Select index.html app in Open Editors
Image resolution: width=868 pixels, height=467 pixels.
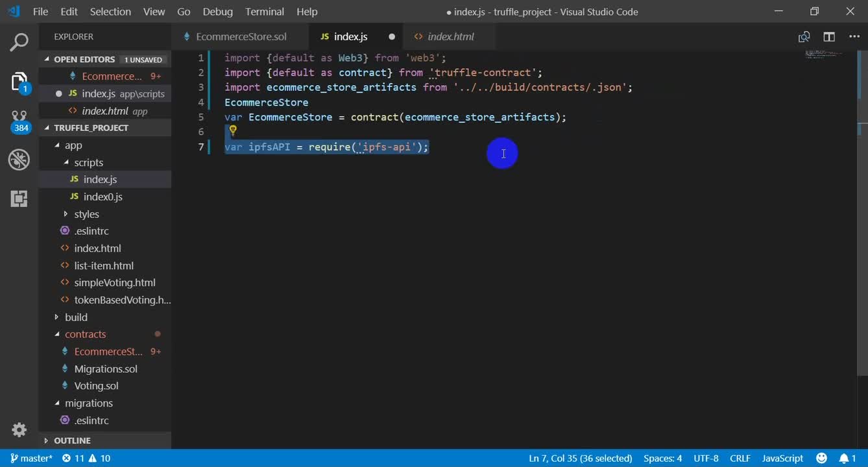tap(105, 111)
